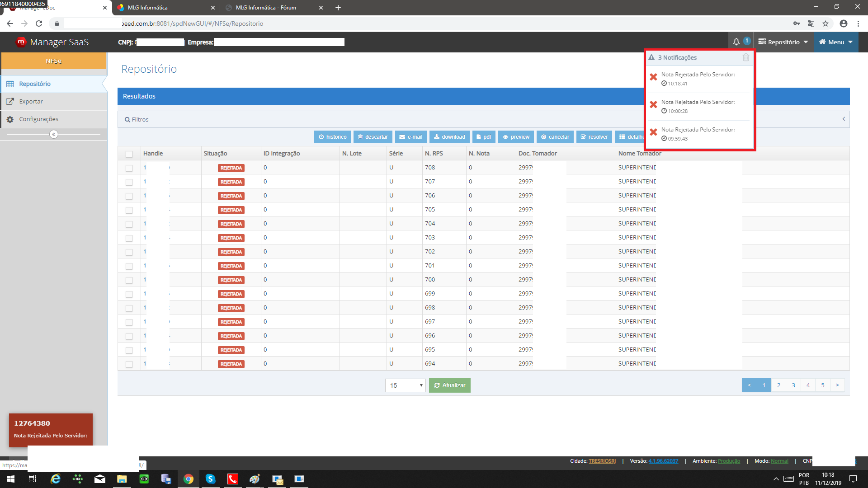Click the notification bell icon
Image resolution: width=868 pixels, height=488 pixels.
[736, 42]
